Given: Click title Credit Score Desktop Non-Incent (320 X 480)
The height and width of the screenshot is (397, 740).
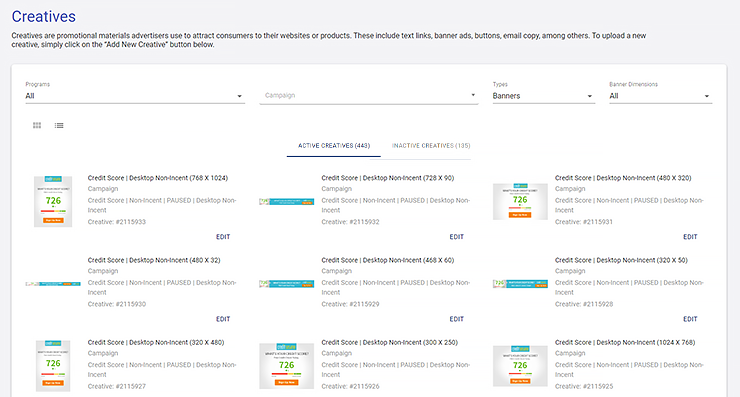Looking at the screenshot, I should (x=156, y=342).
